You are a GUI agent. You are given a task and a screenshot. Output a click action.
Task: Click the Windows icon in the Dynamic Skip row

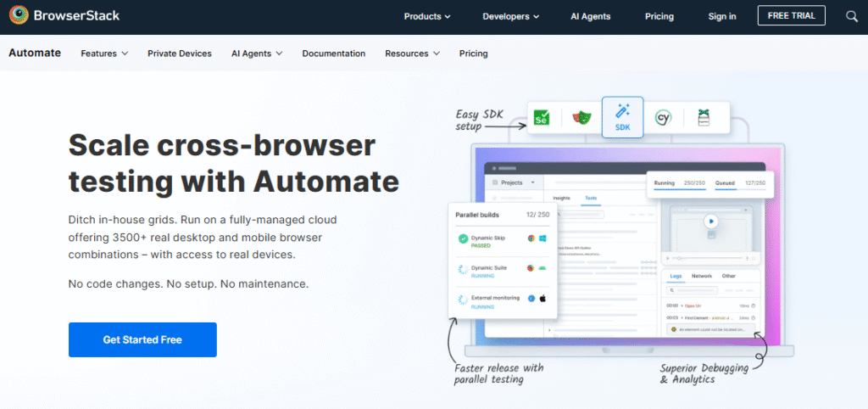543,238
